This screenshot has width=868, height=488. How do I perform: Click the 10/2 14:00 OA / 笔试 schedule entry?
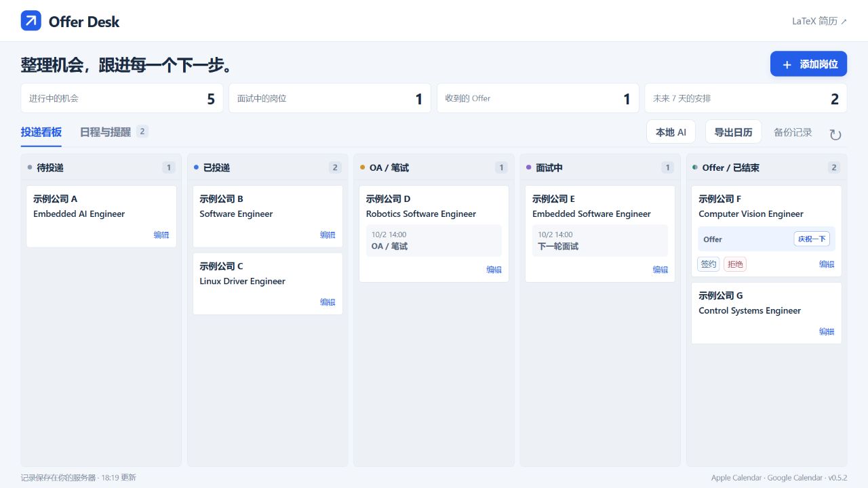pyautogui.click(x=434, y=241)
